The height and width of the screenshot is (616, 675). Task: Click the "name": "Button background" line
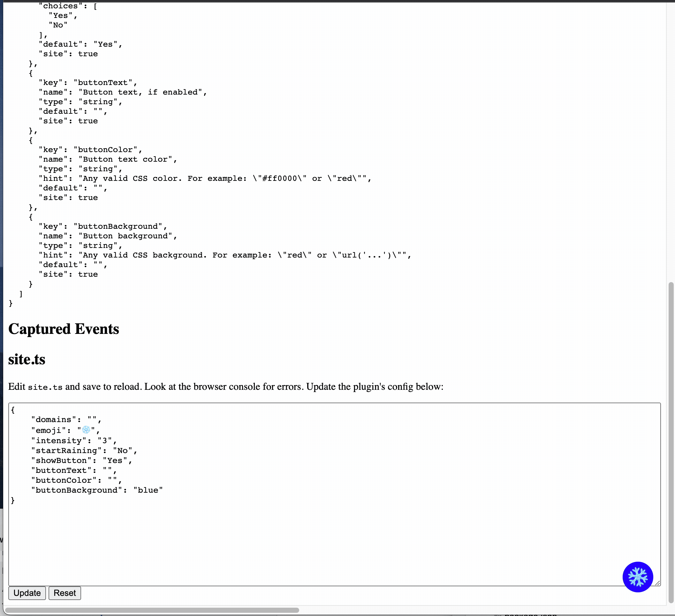click(108, 236)
